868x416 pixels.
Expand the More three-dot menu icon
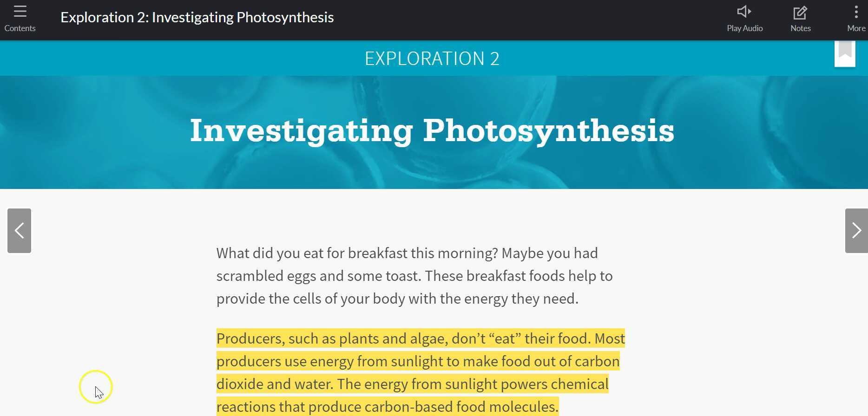point(856,12)
